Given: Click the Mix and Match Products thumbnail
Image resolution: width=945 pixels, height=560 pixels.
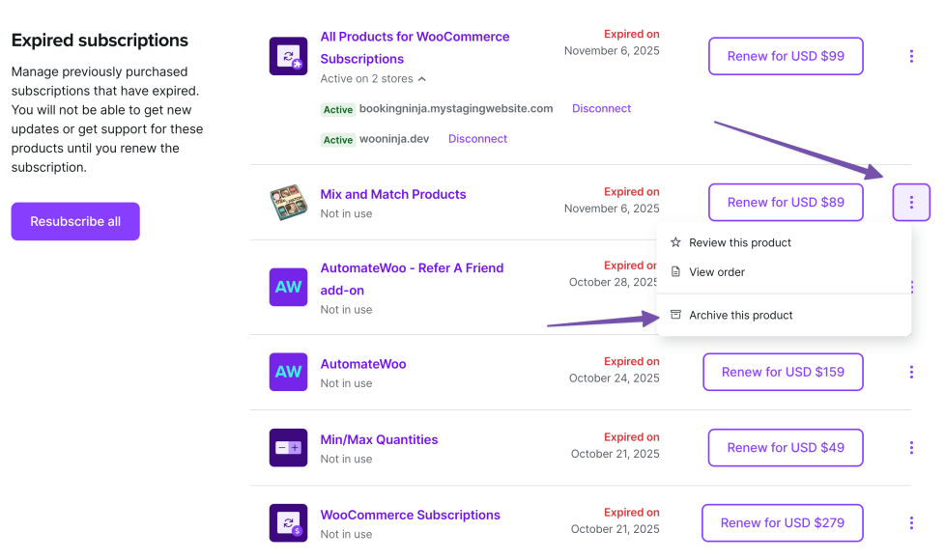Looking at the screenshot, I should [288, 203].
